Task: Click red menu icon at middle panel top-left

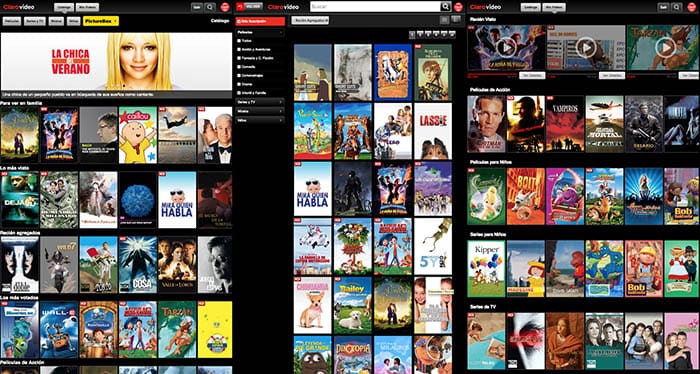Action: click(x=240, y=6)
